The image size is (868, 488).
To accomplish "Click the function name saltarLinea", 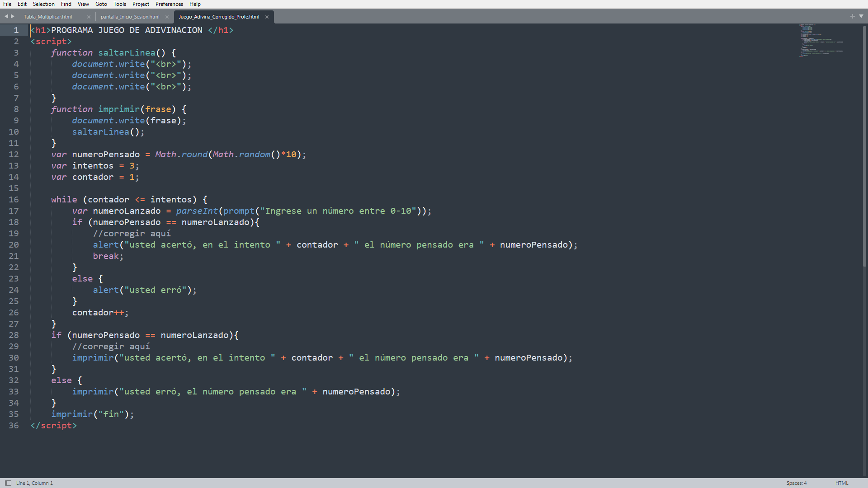I will [x=127, y=53].
